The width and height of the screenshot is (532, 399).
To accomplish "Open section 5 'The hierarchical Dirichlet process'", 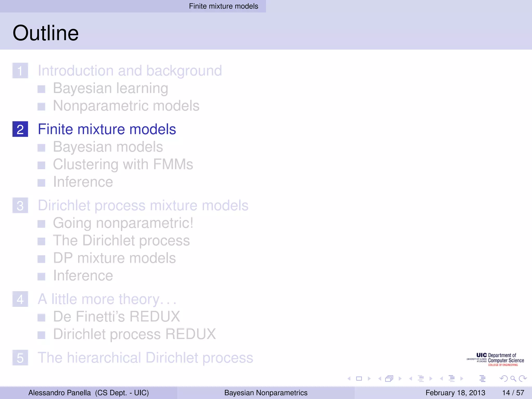I will [145, 358].
